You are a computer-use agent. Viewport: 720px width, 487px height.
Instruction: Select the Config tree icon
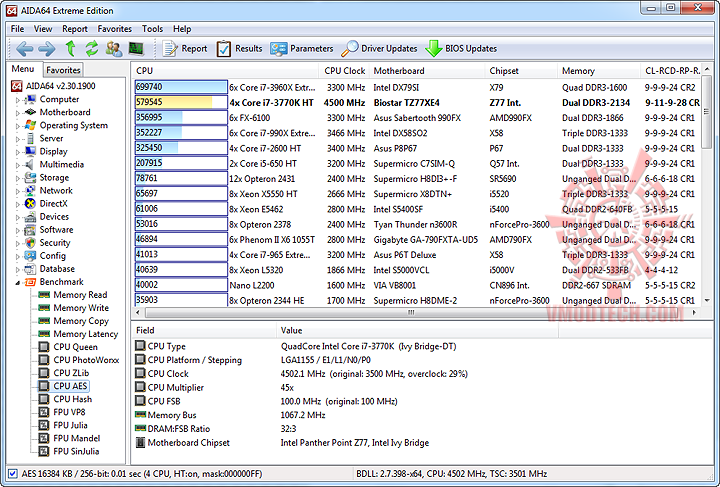coord(30,256)
